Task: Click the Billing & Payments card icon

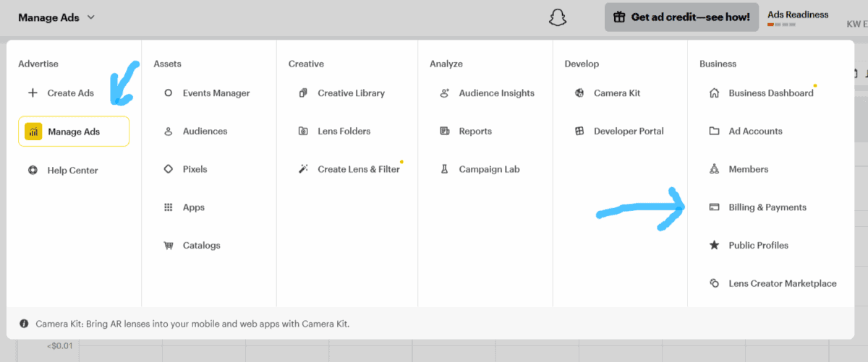Action: pyautogui.click(x=714, y=207)
